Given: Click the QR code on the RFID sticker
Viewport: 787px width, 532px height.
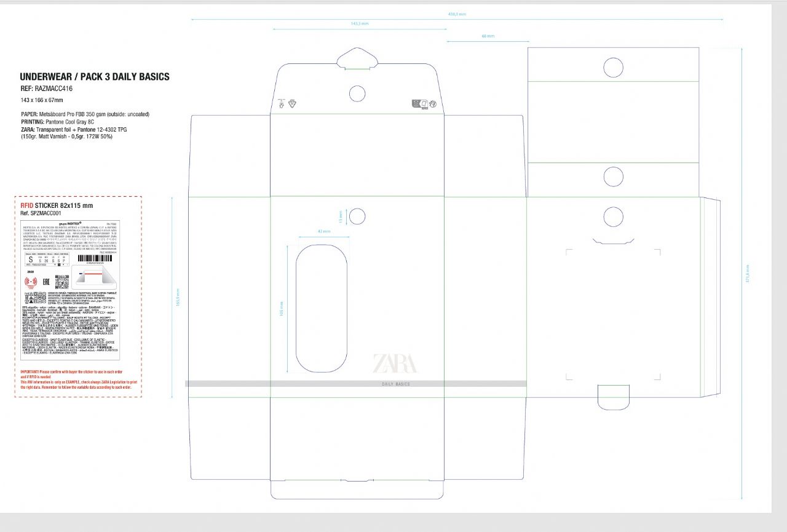Looking at the screenshot, I should point(60,282).
